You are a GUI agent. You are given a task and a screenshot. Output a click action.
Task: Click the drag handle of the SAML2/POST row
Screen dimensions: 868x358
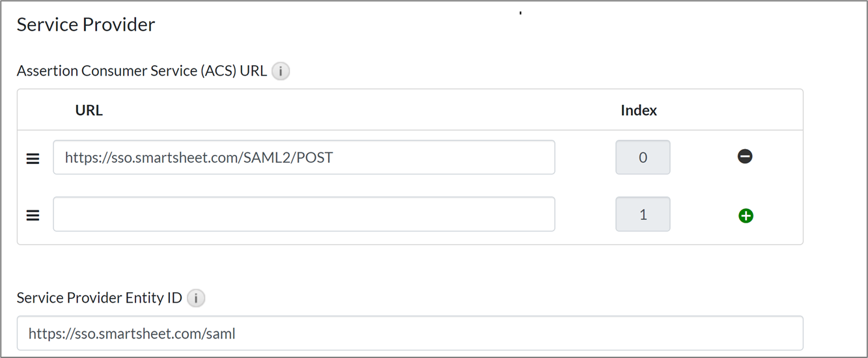[x=33, y=158]
